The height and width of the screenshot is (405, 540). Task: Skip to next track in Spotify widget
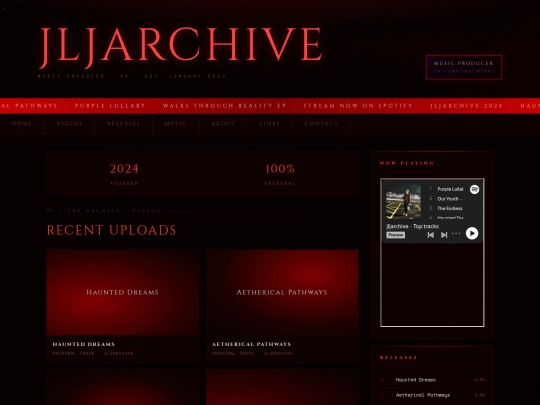pos(444,235)
